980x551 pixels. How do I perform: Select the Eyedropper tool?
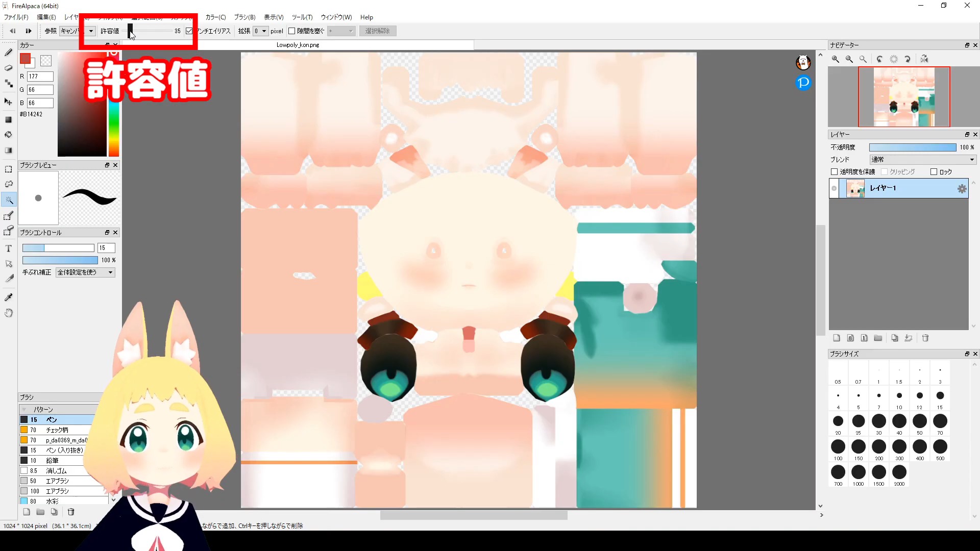point(9,297)
